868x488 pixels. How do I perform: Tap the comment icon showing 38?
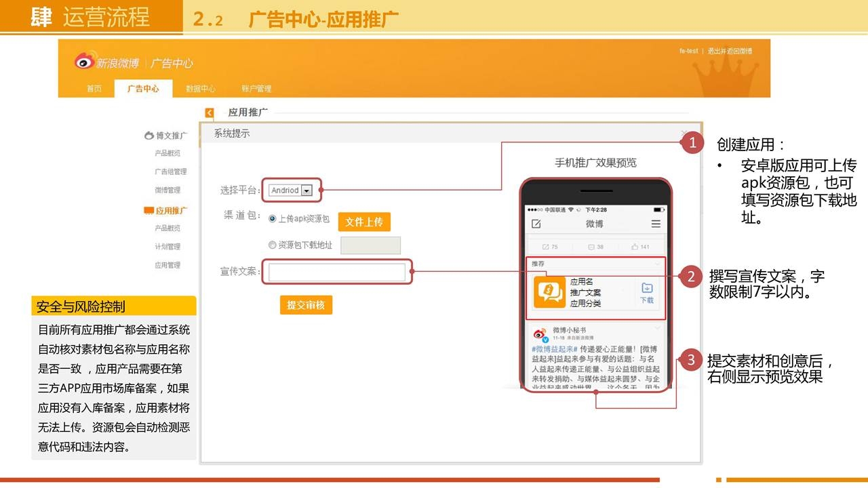595,247
